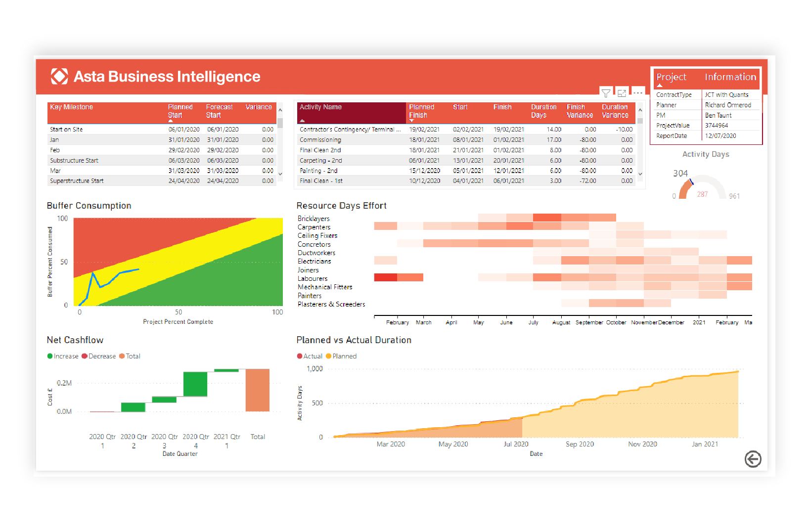Select the 'Substructure Start' milestone row
809x532 pixels.
pos(162,161)
